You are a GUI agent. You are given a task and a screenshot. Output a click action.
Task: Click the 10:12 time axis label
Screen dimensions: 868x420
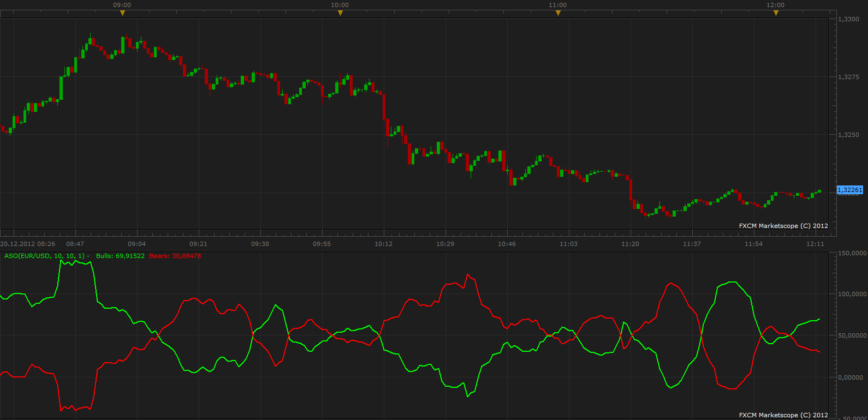[x=384, y=244]
